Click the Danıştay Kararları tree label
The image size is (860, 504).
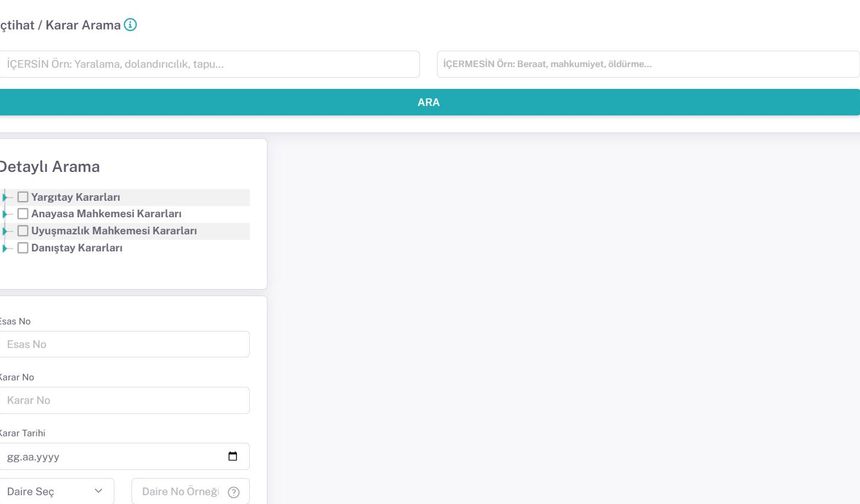[x=77, y=248]
